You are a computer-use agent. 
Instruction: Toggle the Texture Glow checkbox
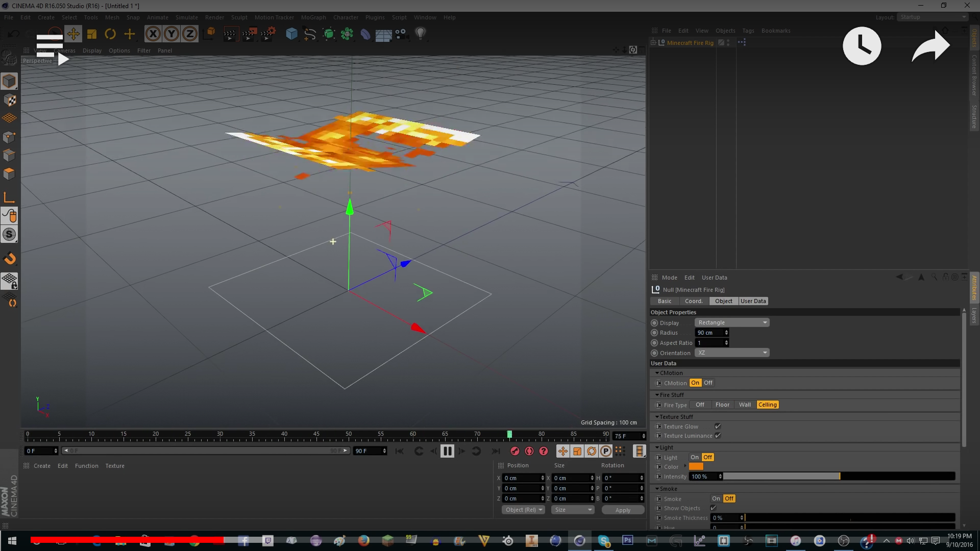click(x=718, y=427)
